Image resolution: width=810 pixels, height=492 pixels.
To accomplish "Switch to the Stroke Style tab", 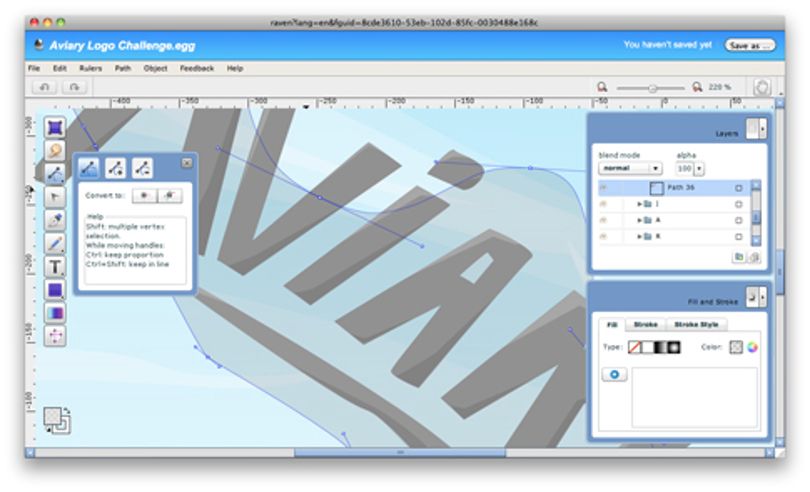I will pos(696,325).
